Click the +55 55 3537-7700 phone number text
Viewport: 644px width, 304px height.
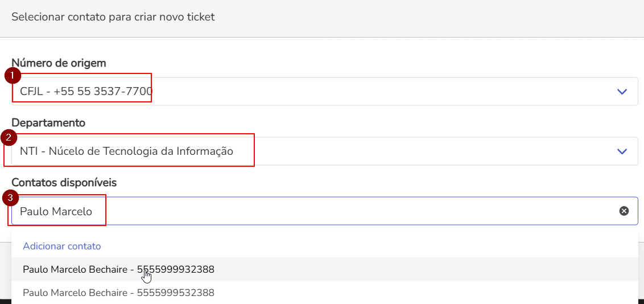(103, 92)
